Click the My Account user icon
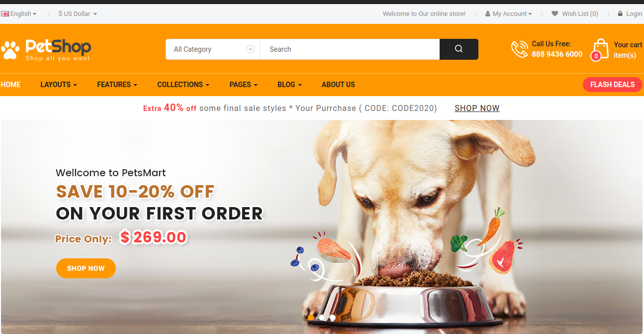 pos(488,14)
